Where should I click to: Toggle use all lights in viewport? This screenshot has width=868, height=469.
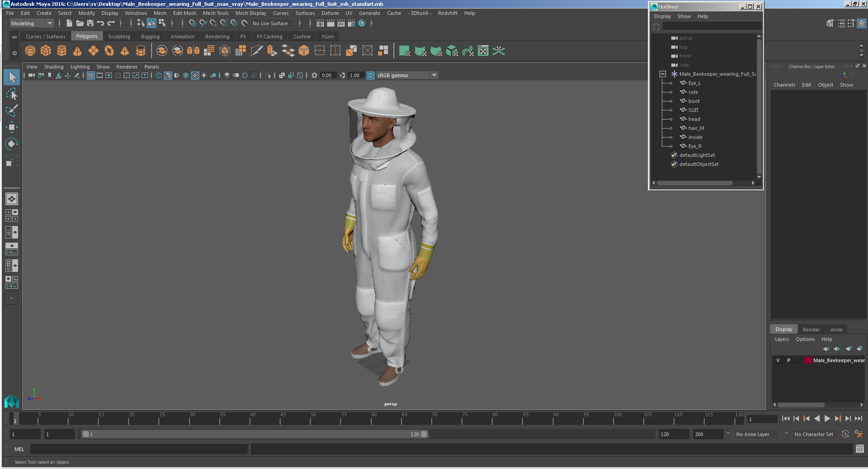[x=204, y=75]
